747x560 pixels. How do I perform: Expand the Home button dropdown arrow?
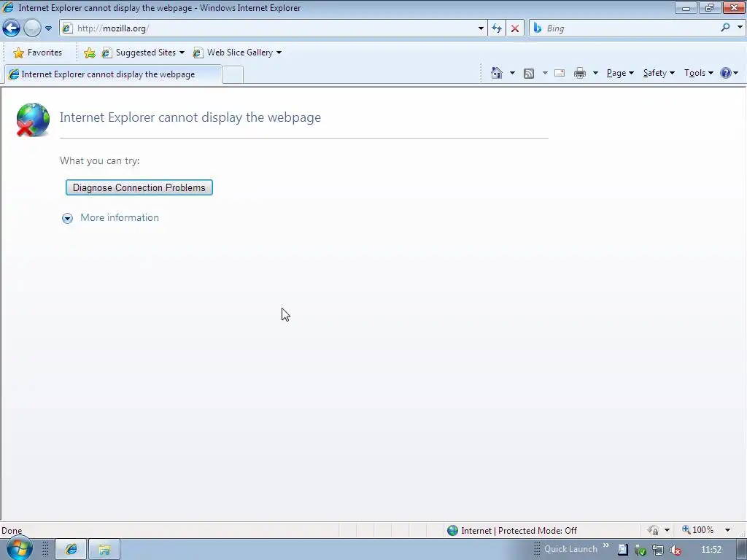[512, 73]
